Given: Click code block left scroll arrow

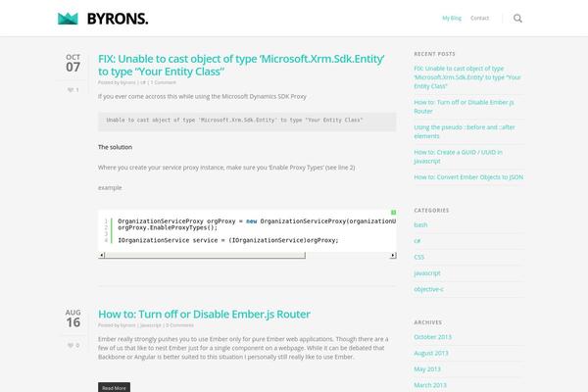Looking at the screenshot, I should [101, 256].
